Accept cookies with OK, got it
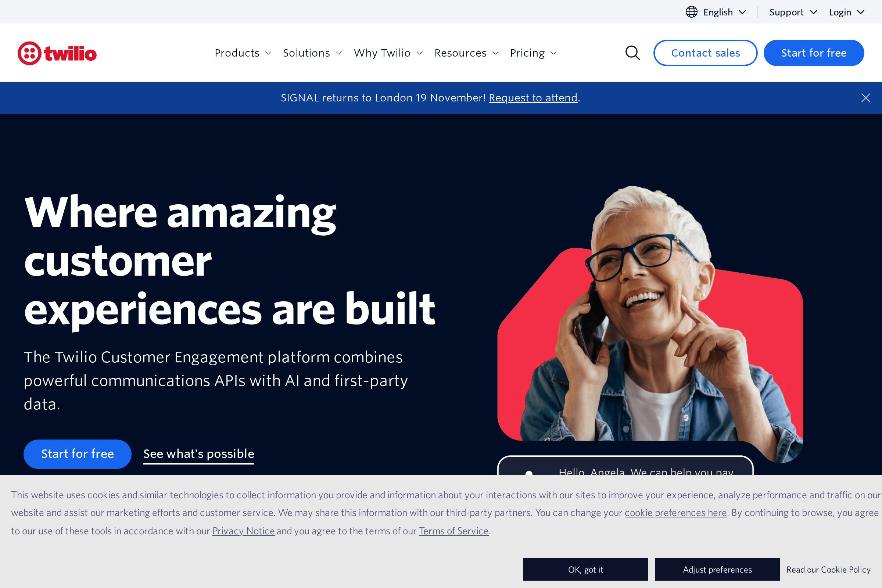The height and width of the screenshot is (588, 882). click(x=585, y=569)
